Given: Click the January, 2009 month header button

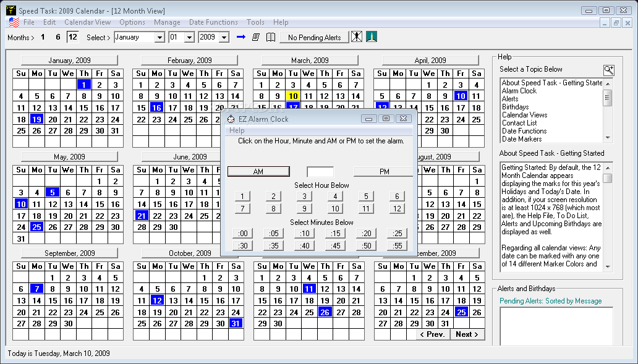Looking at the screenshot, I should (x=69, y=60).
